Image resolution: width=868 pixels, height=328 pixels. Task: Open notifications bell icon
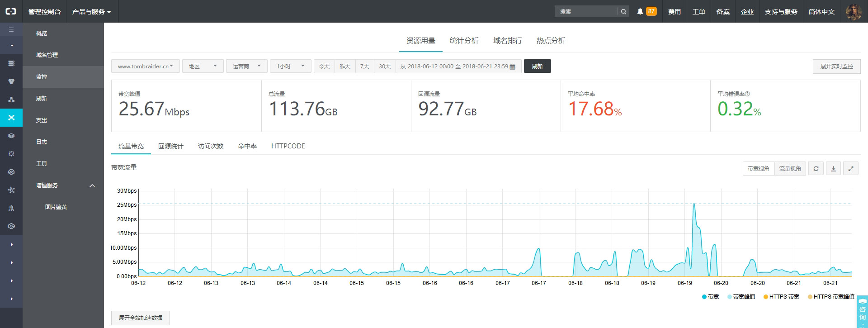coord(640,12)
